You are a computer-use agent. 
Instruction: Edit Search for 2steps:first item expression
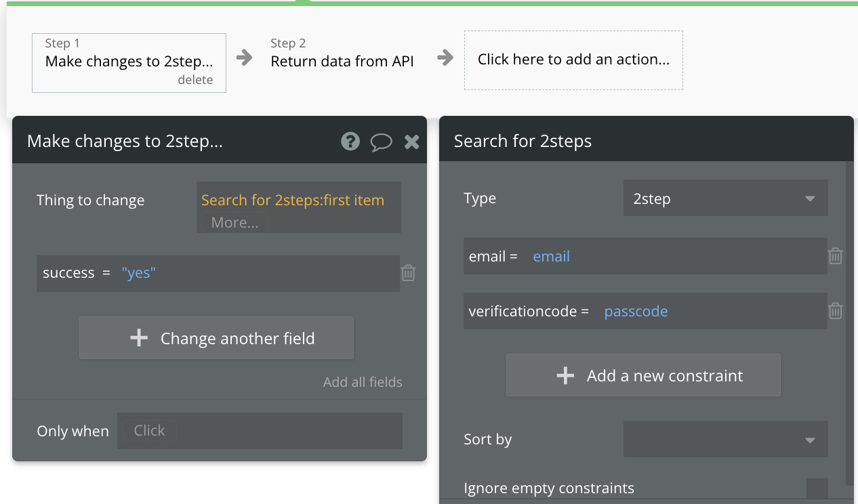point(293,200)
